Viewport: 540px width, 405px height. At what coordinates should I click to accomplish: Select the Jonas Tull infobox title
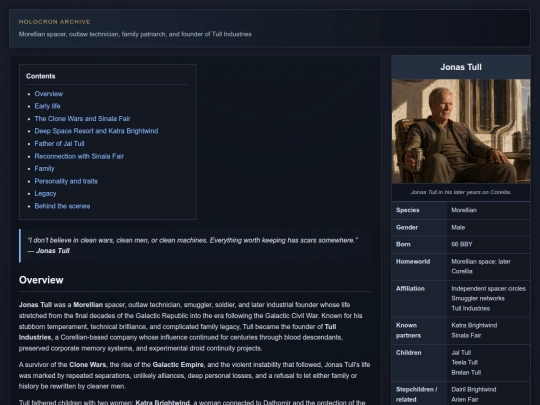tap(461, 67)
